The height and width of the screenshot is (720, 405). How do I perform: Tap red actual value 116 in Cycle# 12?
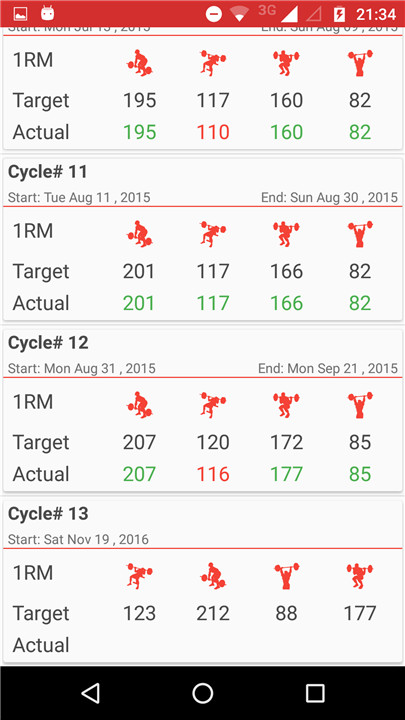213,474
